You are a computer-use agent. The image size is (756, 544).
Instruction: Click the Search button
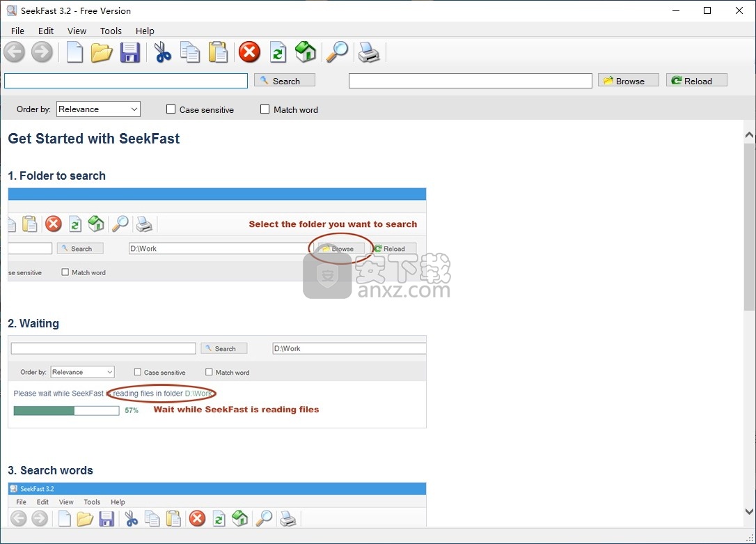coord(285,81)
